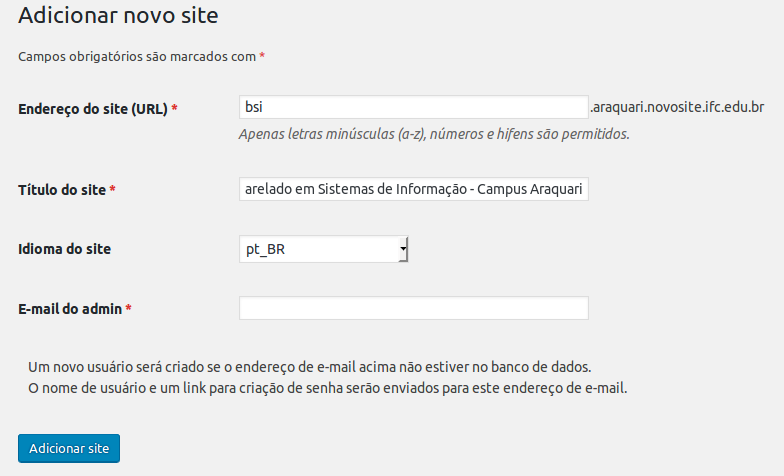Click the red asterisk beside Endereço do site
Viewport: 784px width, 476px height.
click(x=175, y=108)
